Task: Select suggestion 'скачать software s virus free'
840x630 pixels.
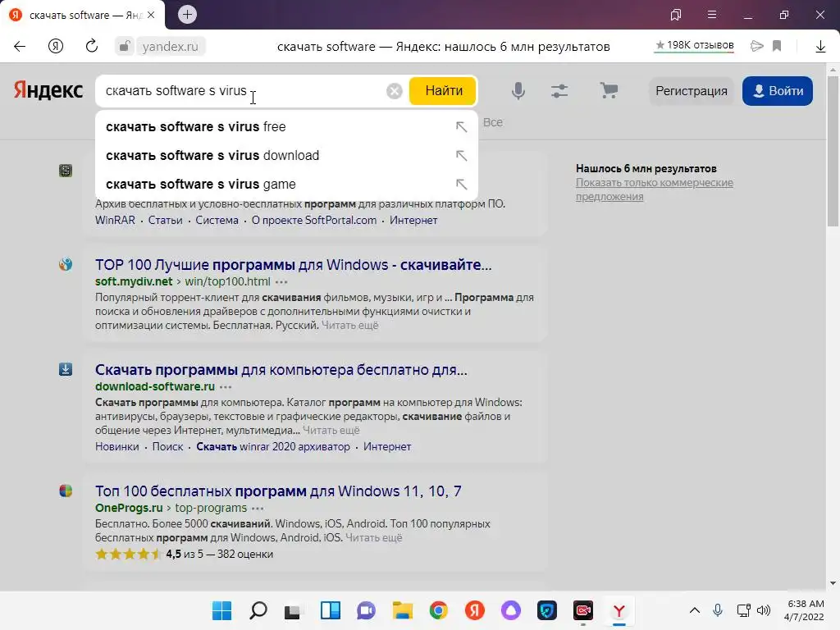Action: click(286, 127)
